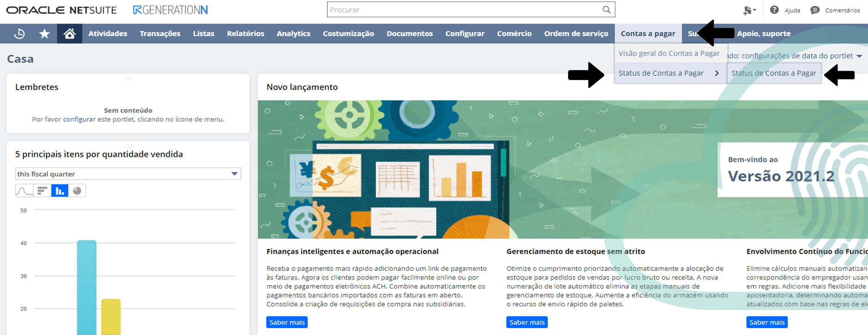Select the vertical bar chart view
This screenshot has width=868, height=335.
(x=60, y=191)
